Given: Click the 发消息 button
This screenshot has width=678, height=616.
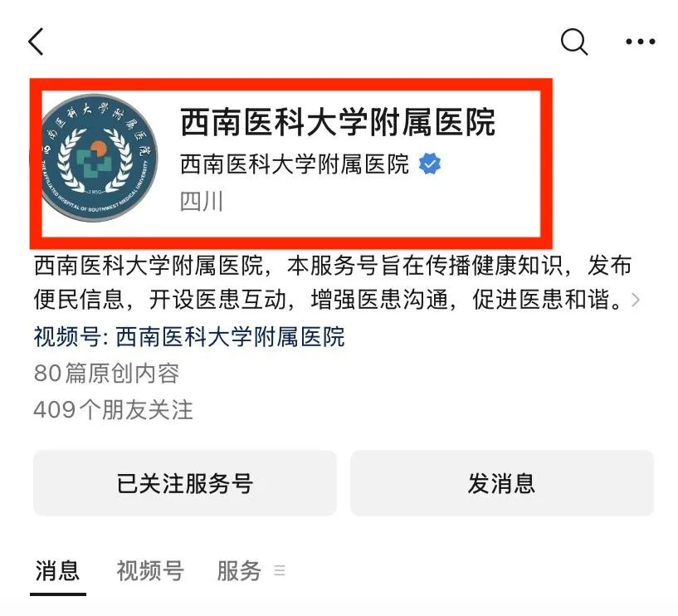Looking at the screenshot, I should tap(501, 483).
